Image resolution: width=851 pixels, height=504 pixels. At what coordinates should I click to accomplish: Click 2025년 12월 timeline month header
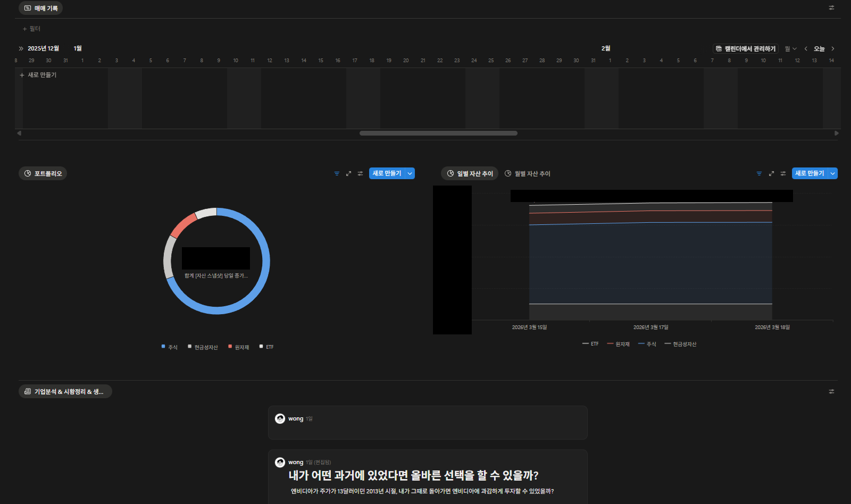tap(44, 48)
